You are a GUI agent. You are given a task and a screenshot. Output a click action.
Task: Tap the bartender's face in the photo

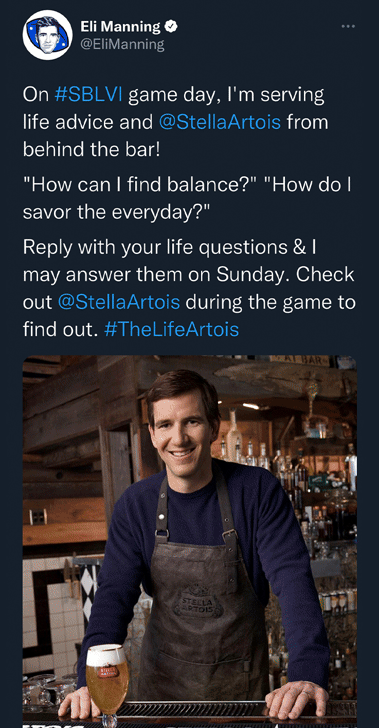(183, 428)
